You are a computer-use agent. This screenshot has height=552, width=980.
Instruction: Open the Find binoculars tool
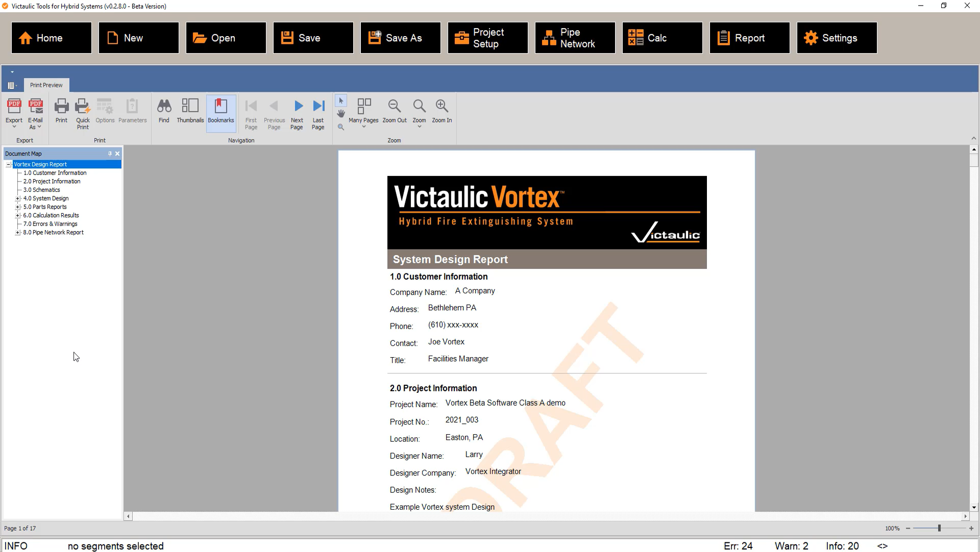[164, 107]
